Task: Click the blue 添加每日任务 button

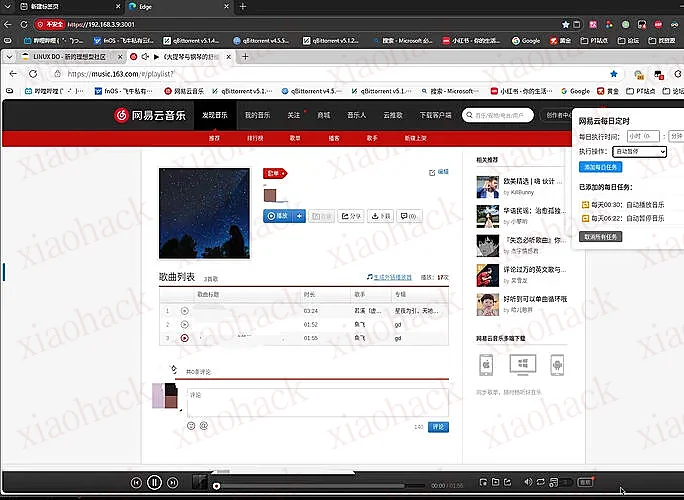Action: pos(601,167)
